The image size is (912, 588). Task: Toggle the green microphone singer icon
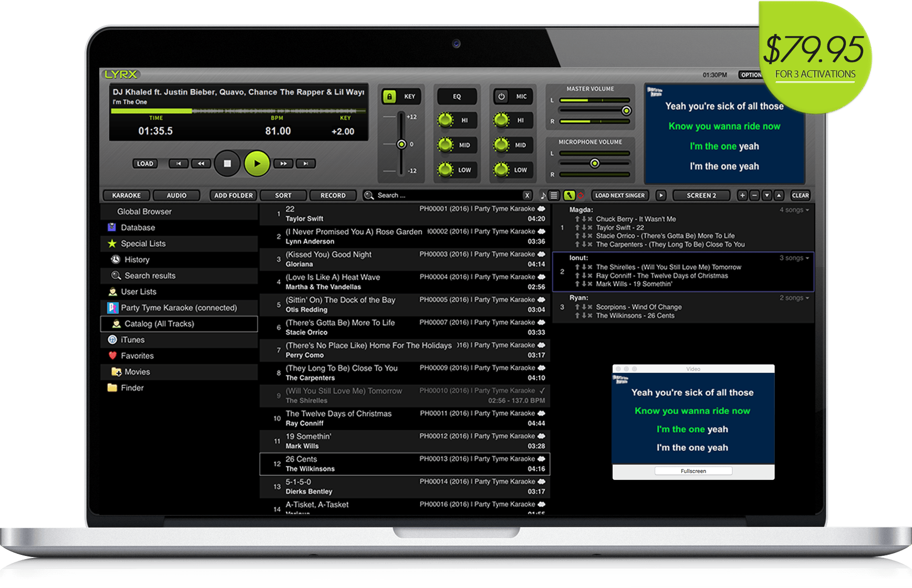(x=569, y=195)
